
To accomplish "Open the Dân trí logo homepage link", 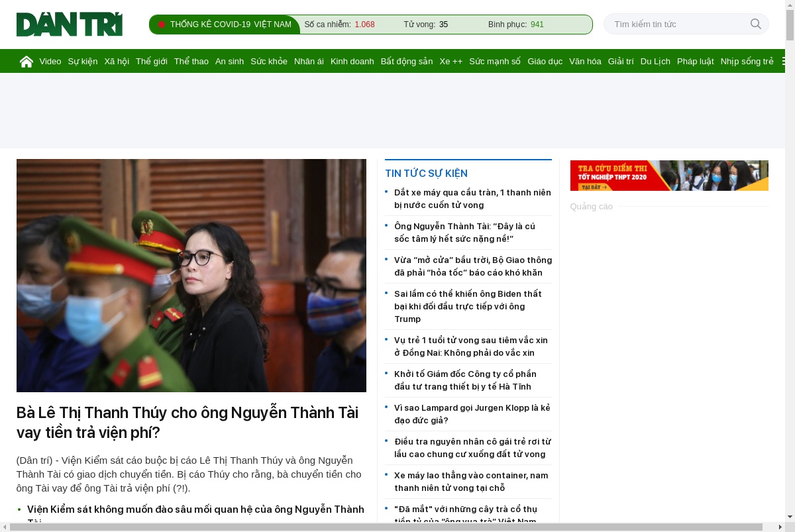I will [x=70, y=25].
